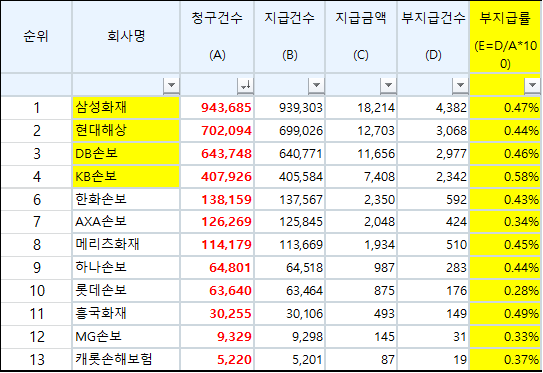Click the 11,656 payment amount cell
This screenshot has width=543, height=373.
point(361,153)
